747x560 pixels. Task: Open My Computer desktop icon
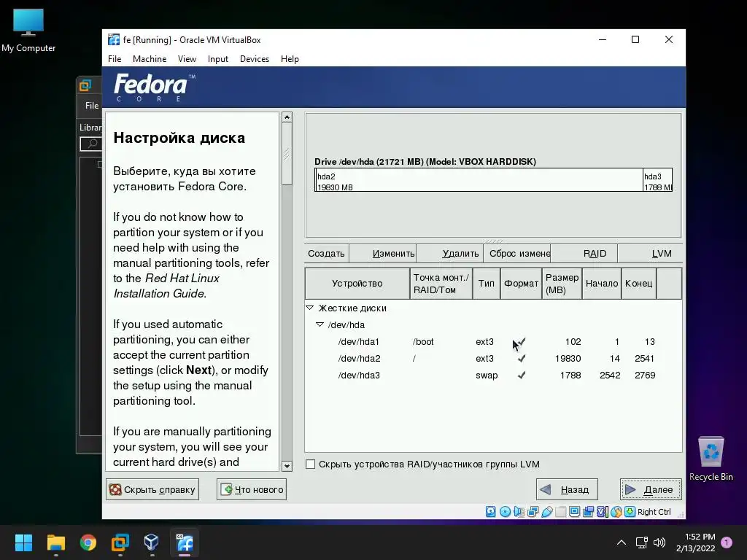(x=28, y=31)
